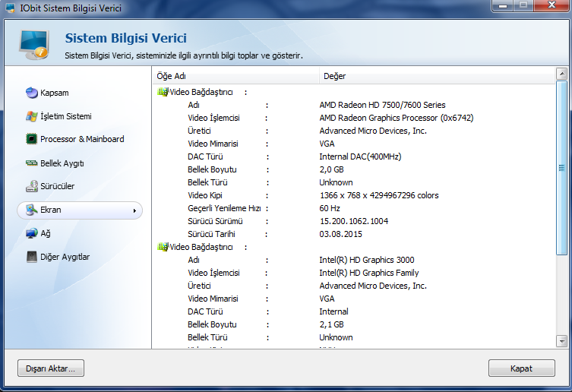Open the Kapsam overview section
572x392 pixels.
tap(55, 93)
